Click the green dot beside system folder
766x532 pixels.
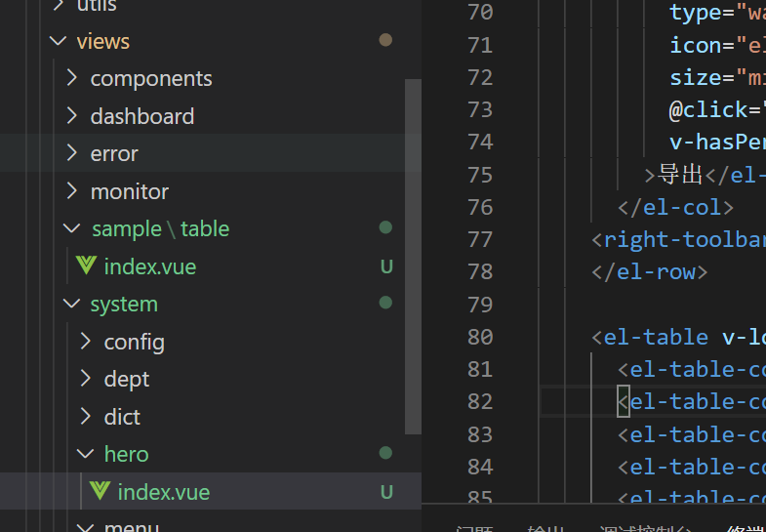pos(385,303)
